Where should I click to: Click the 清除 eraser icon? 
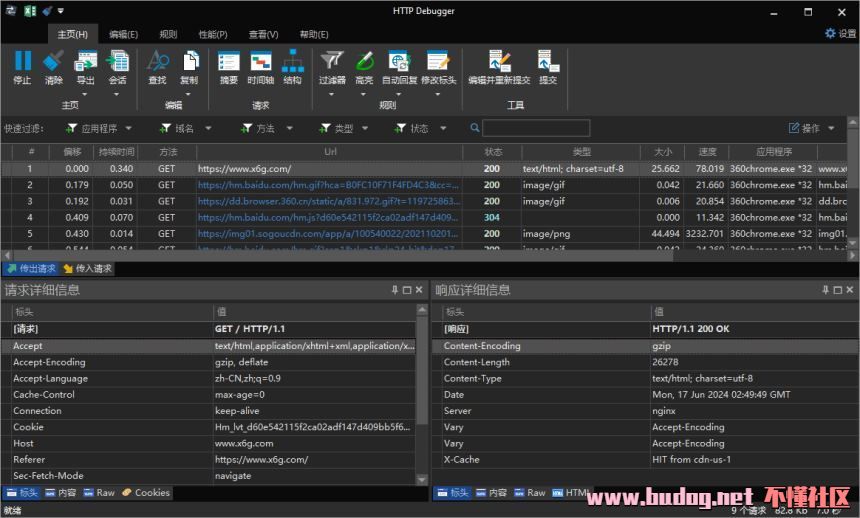(x=53, y=61)
